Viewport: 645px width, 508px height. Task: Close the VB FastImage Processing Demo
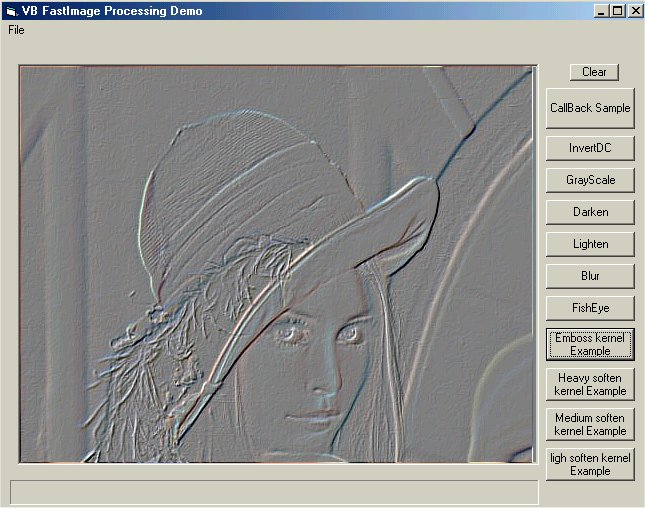634,11
